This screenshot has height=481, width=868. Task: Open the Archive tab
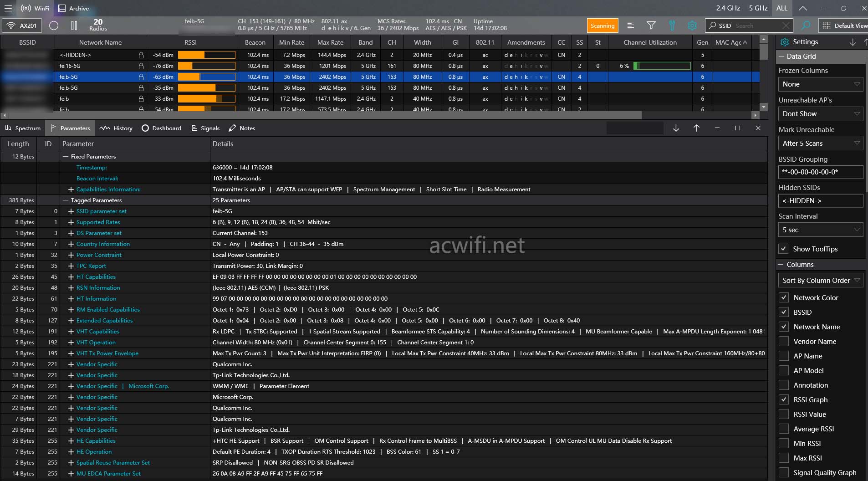[74, 8]
